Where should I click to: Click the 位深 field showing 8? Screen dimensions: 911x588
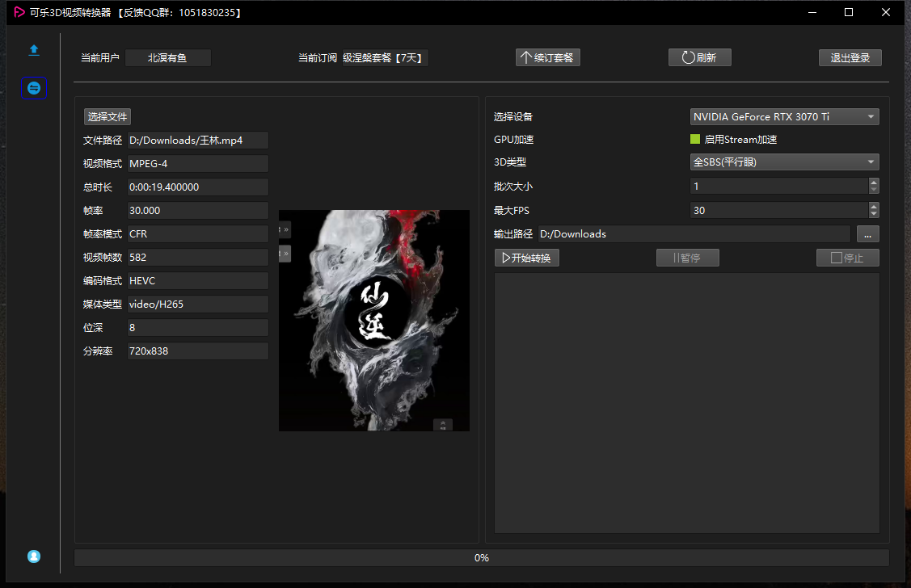pos(197,327)
